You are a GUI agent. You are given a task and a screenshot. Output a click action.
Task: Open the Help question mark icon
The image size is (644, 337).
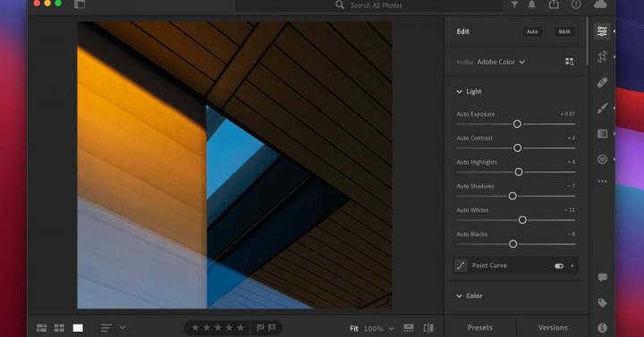[x=576, y=4]
